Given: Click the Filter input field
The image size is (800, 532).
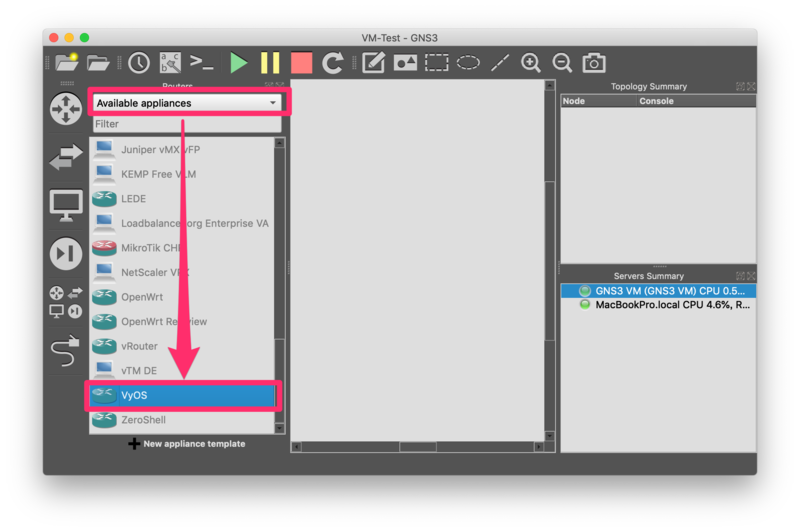Looking at the screenshot, I should [x=187, y=124].
